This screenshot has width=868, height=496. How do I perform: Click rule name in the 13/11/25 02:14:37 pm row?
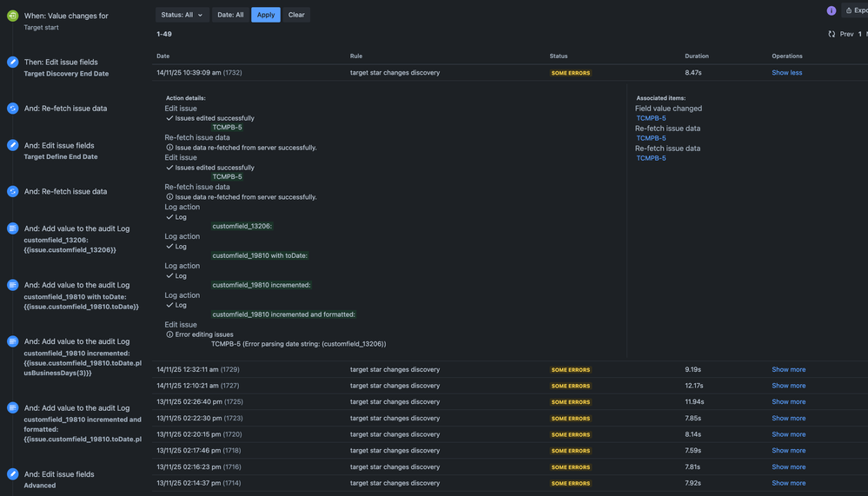[x=394, y=483]
